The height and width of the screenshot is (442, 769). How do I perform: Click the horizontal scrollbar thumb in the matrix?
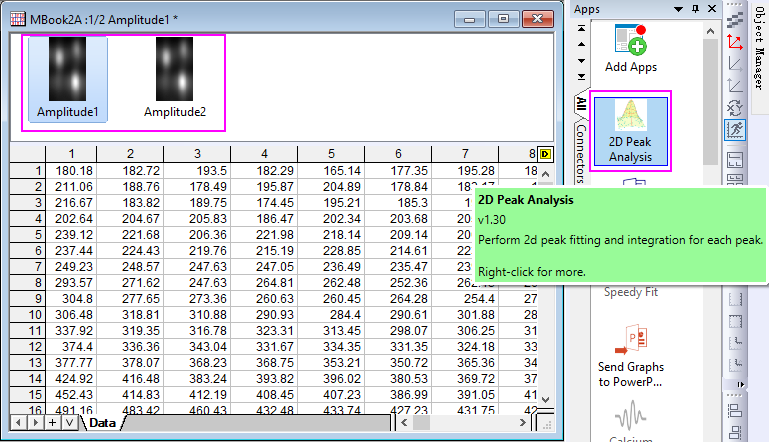click(x=421, y=422)
